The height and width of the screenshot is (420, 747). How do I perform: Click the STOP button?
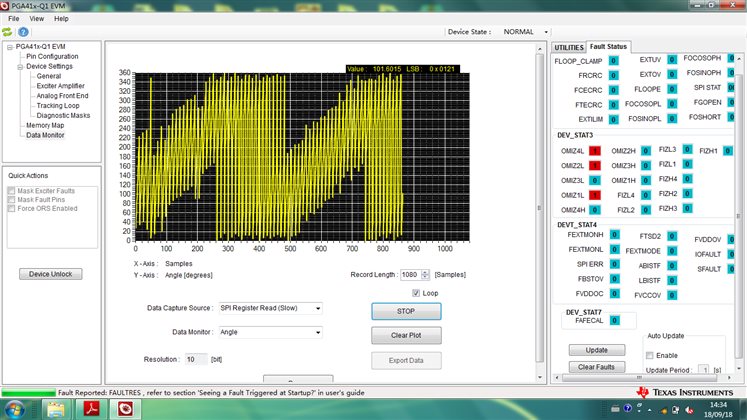(406, 311)
